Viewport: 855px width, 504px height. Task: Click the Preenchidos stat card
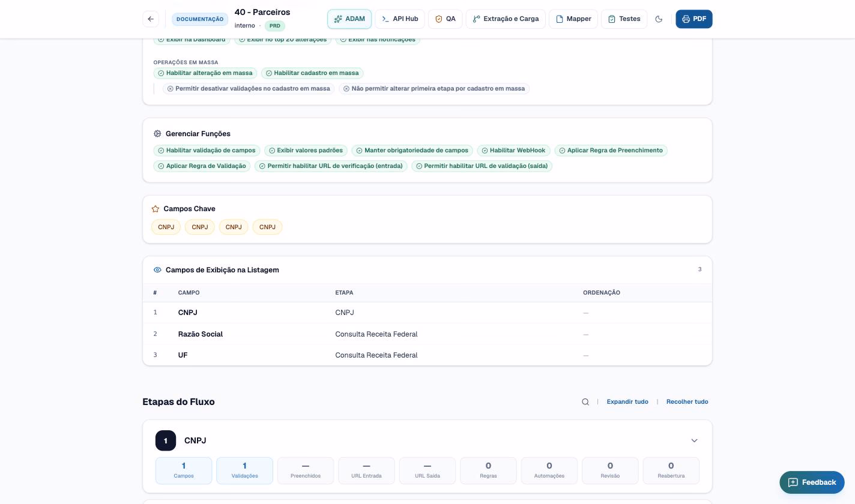306,471
